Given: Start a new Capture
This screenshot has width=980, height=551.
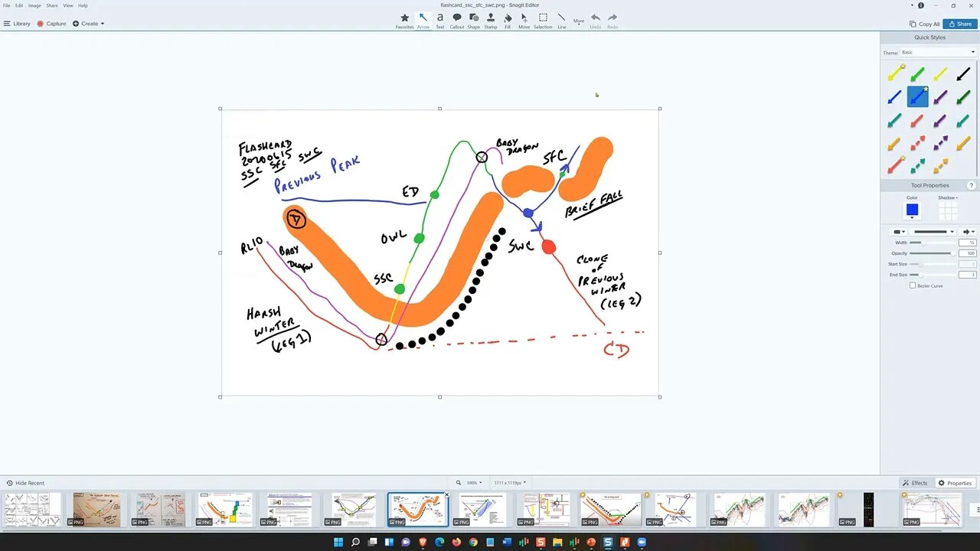Looking at the screenshot, I should pyautogui.click(x=52, y=24).
